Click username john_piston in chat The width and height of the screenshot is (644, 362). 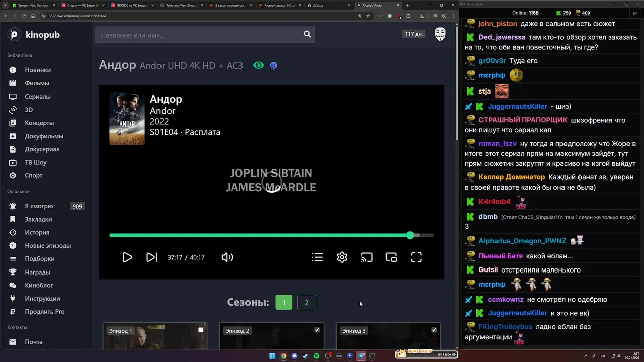pyautogui.click(x=498, y=24)
